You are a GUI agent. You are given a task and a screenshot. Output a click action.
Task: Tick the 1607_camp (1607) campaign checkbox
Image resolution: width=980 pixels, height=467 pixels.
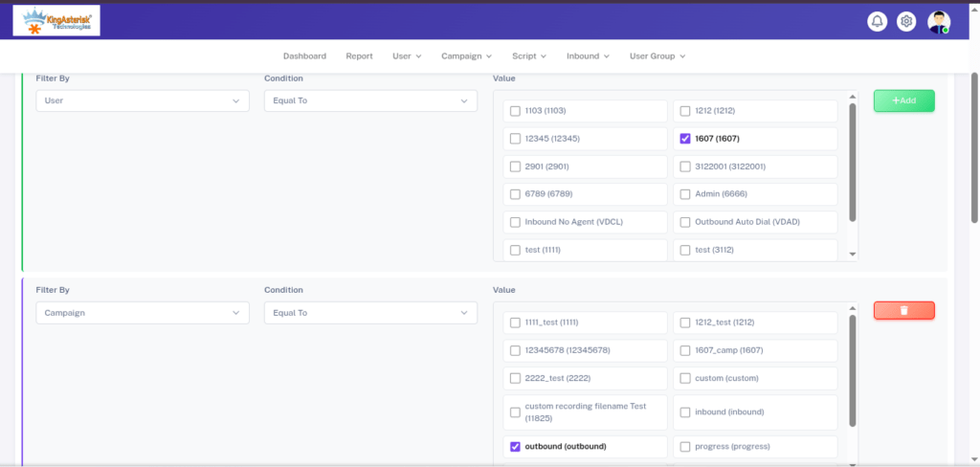pyautogui.click(x=685, y=350)
